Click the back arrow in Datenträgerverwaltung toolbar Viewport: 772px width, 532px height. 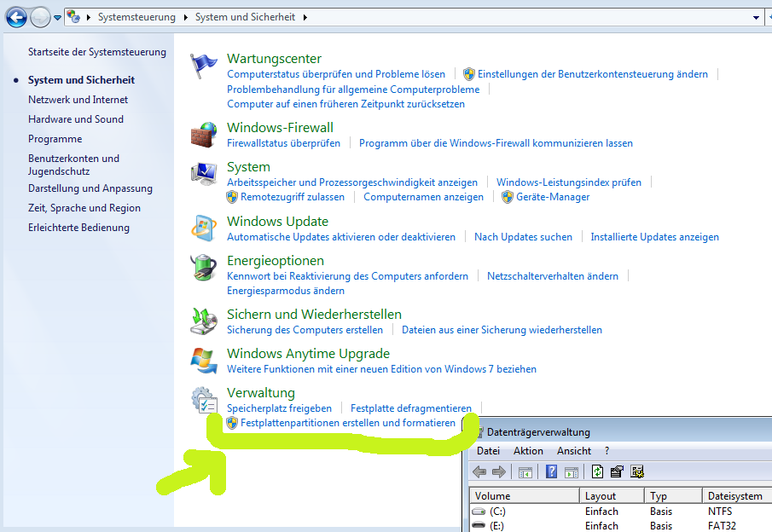479,472
